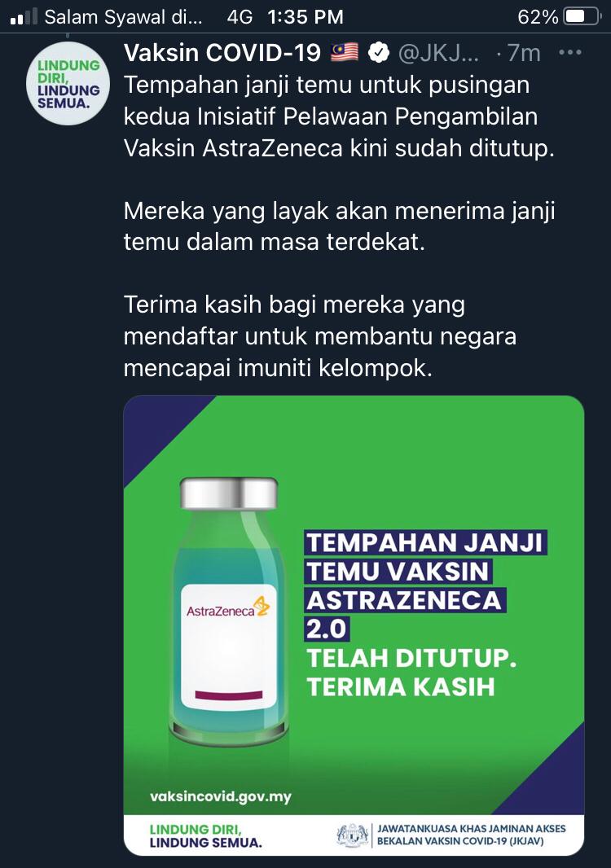The width and height of the screenshot is (611, 868).
Task: Tap the battery icon in status bar
Action: pos(582,17)
